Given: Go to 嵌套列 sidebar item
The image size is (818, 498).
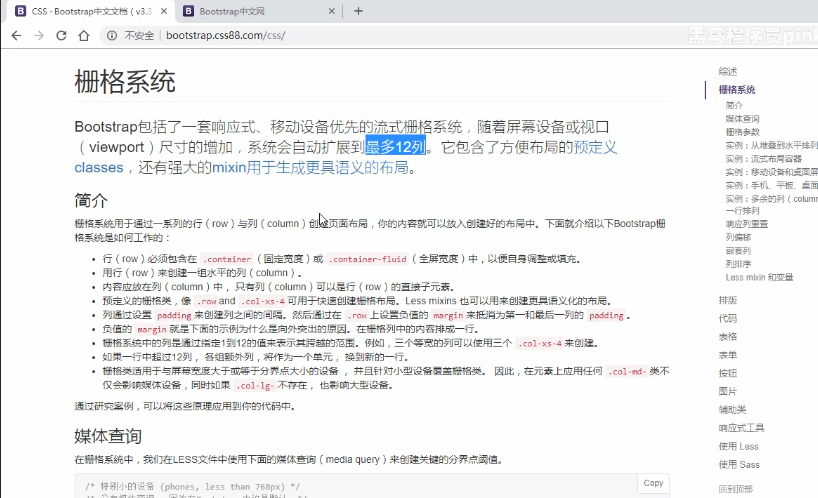Looking at the screenshot, I should click(738, 251).
